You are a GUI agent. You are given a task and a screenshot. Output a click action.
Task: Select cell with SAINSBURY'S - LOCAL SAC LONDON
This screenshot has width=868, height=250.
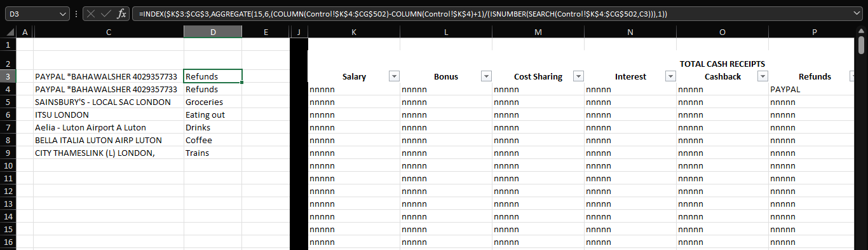point(109,102)
